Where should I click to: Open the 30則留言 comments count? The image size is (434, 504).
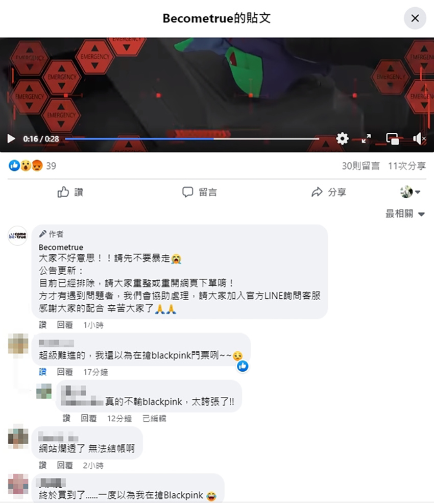click(360, 166)
